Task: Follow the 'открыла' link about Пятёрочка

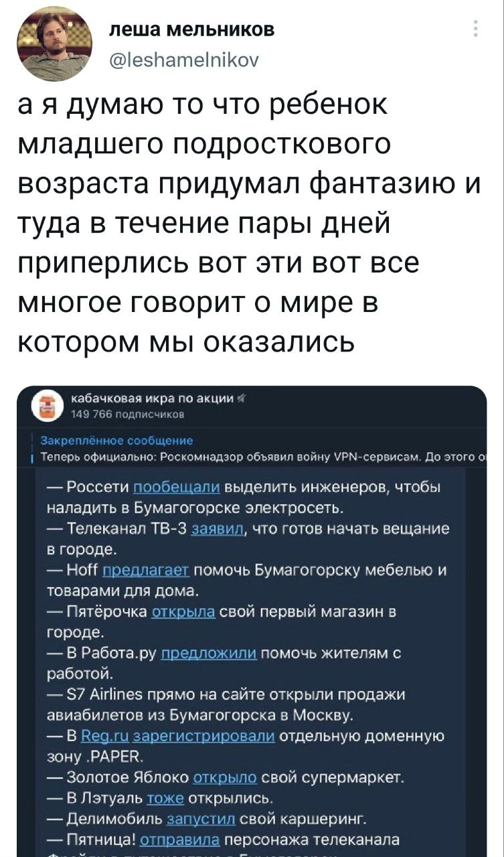Action: tap(184, 612)
